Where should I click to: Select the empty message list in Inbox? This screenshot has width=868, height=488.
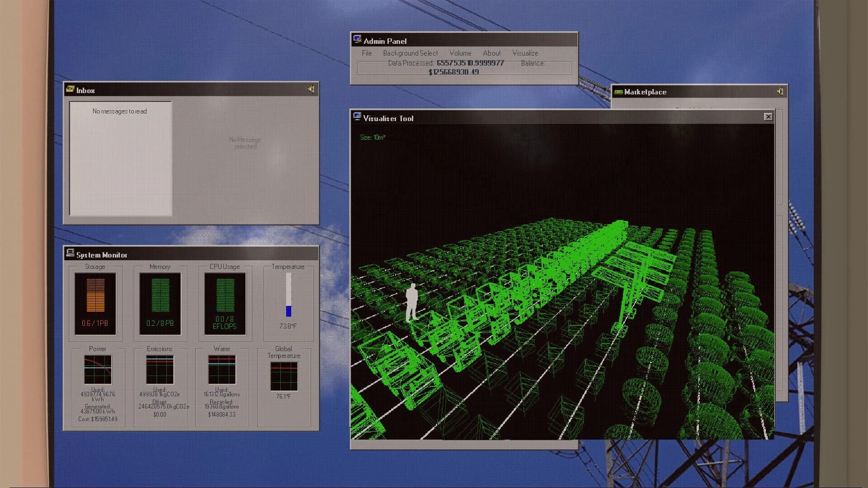click(x=119, y=158)
